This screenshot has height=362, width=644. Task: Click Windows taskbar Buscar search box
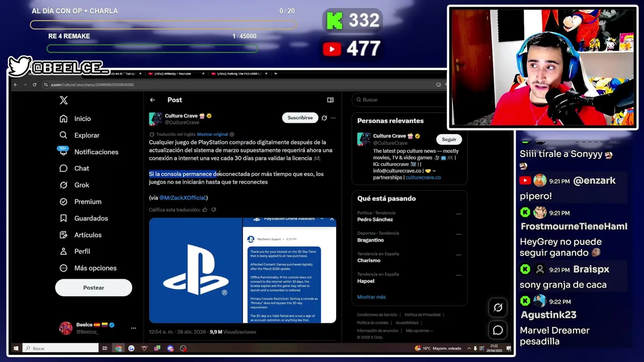click(60, 348)
